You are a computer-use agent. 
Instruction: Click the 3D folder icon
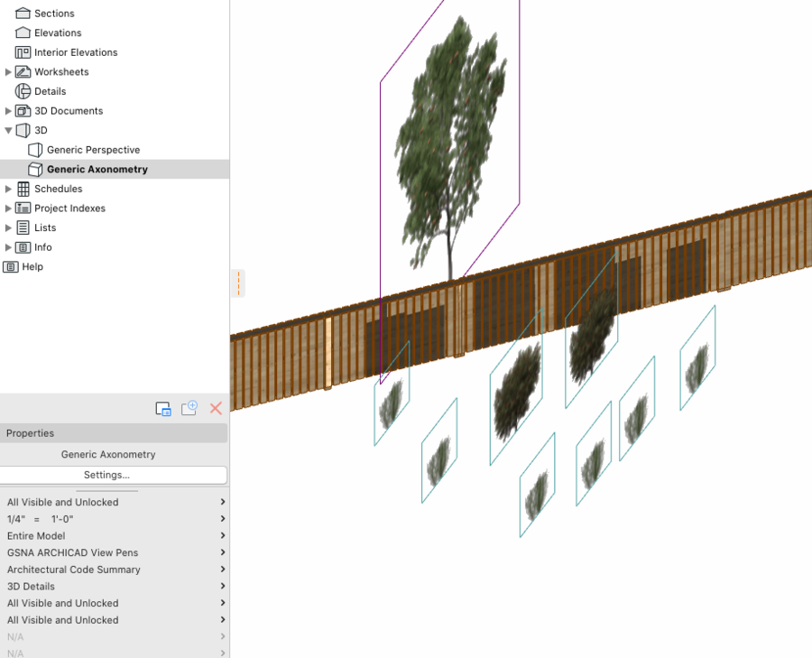(23, 130)
